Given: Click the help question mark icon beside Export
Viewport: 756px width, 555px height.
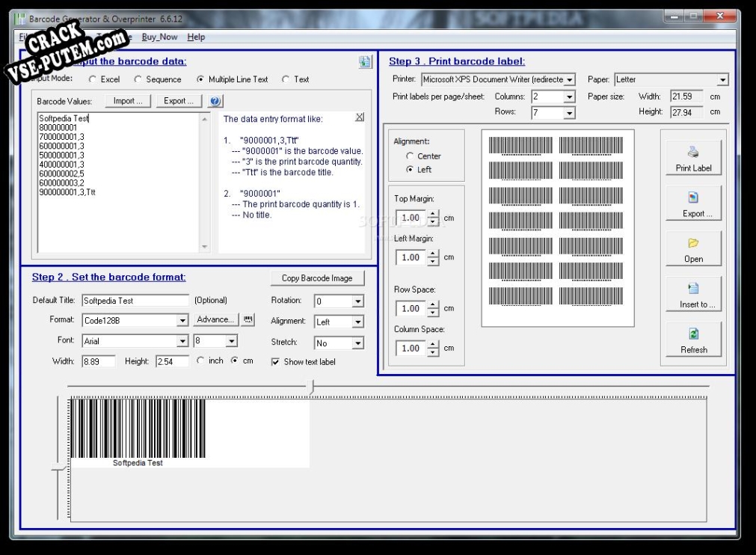Looking at the screenshot, I should [215, 101].
